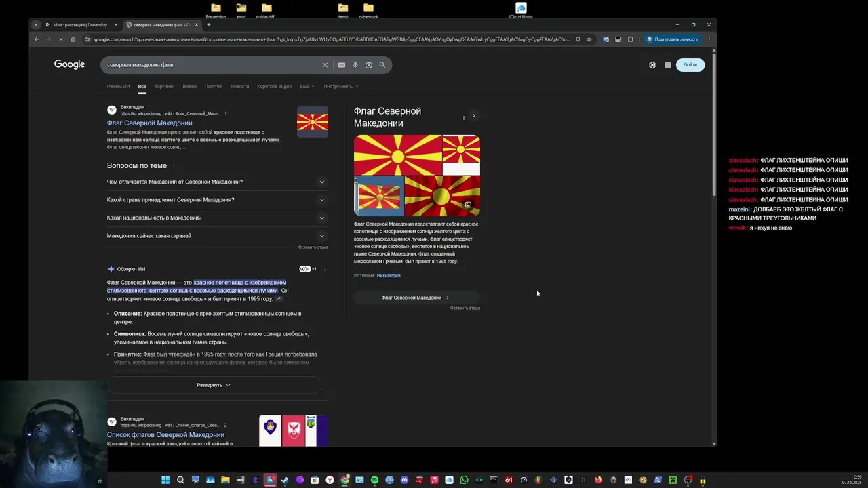This screenshot has height=488, width=868.
Task: Open the 'cybertruck' desktop folder
Action: click(x=368, y=12)
